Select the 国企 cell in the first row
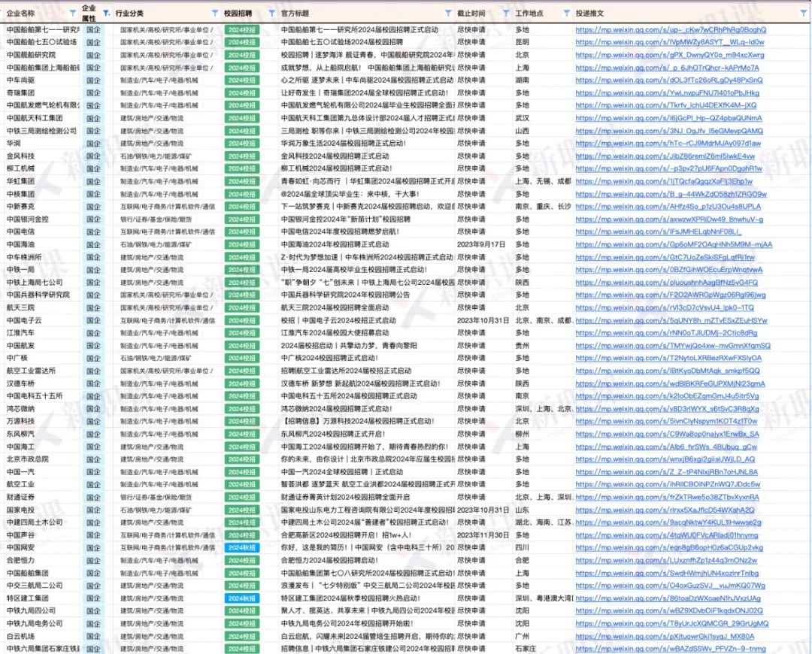This screenshot has width=812, height=654. tap(92, 30)
